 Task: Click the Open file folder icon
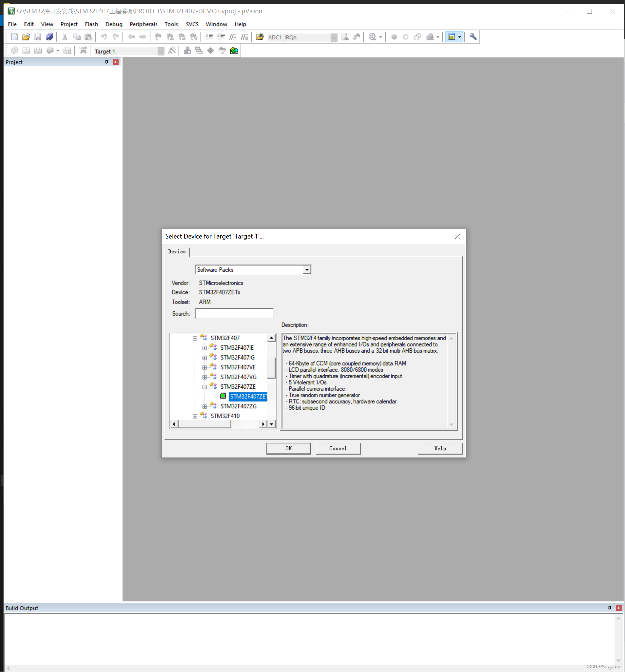pos(26,37)
